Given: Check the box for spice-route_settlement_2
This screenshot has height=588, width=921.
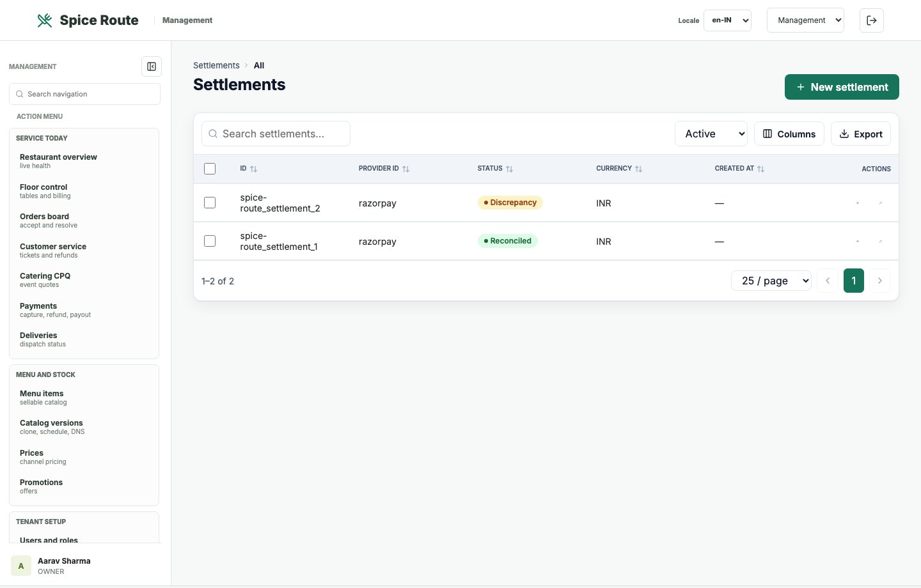Looking at the screenshot, I should coord(210,203).
